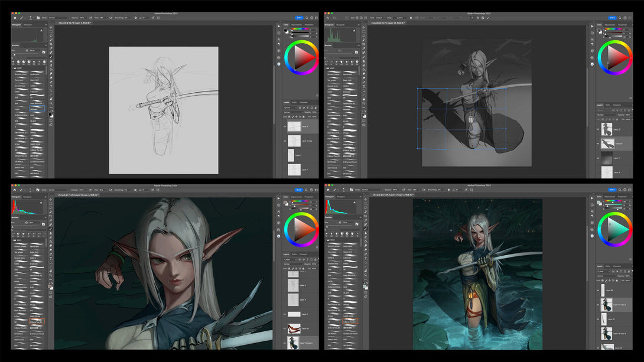
Task: Toggle lock all padlock in top-left window Layers
Action: point(304,116)
